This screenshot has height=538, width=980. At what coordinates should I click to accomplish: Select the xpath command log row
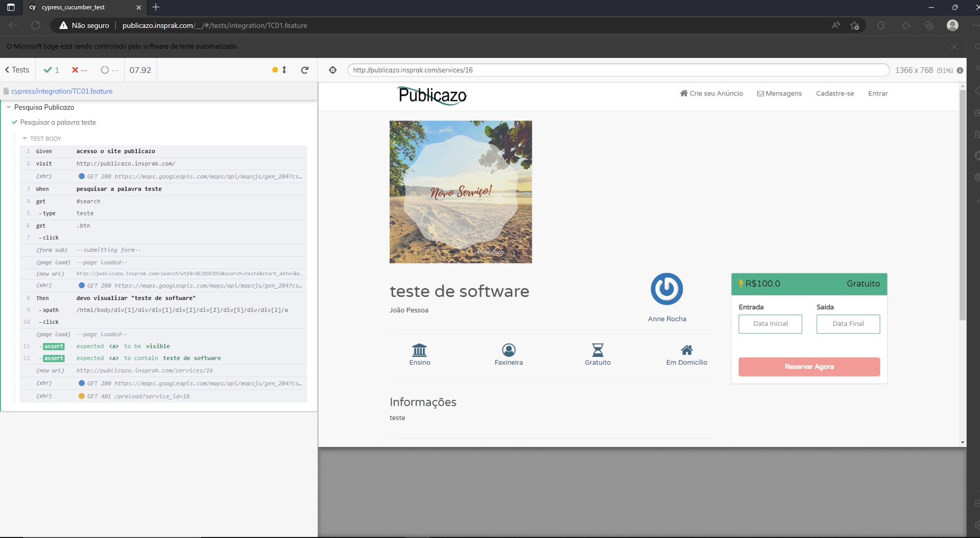pos(163,310)
